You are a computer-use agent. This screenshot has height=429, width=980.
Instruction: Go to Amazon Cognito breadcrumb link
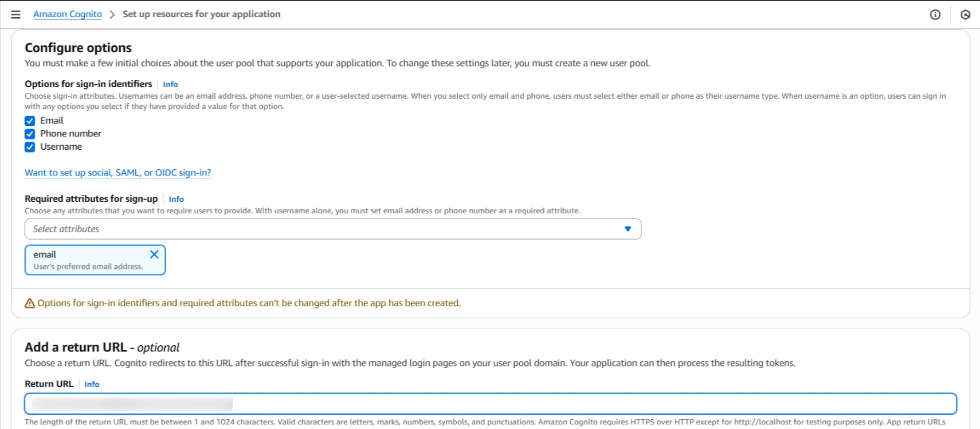[x=68, y=14]
